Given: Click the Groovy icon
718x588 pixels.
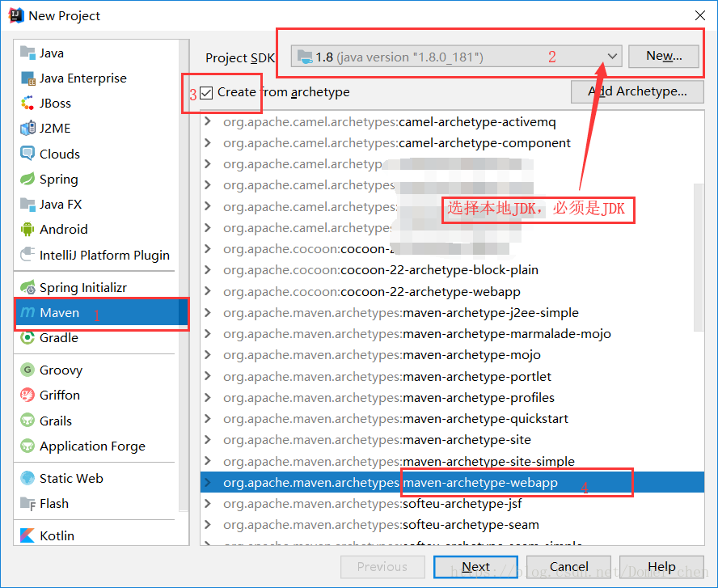Looking at the screenshot, I should [27, 370].
